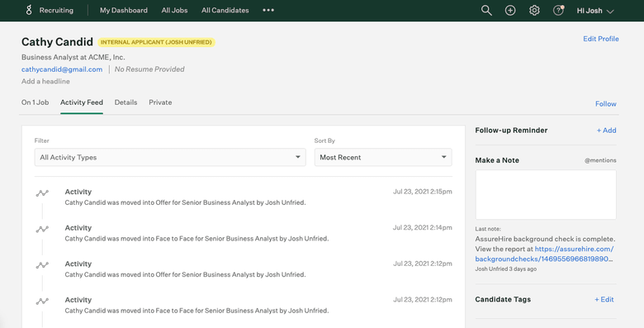Add a Follow-up Reminder
Screen dimensions: 644x328
pyautogui.click(x=606, y=131)
